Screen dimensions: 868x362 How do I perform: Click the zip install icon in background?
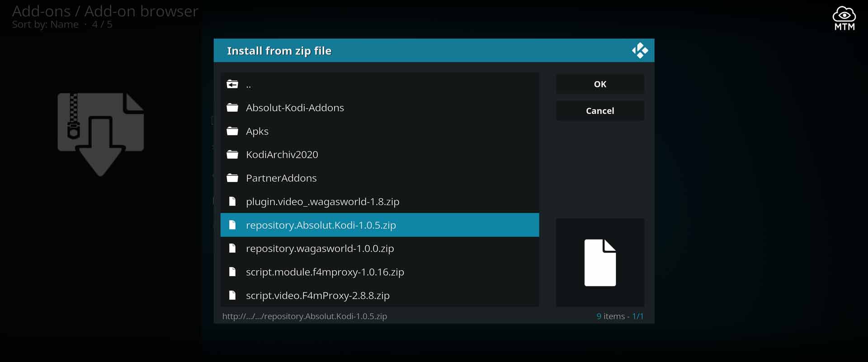click(x=100, y=134)
